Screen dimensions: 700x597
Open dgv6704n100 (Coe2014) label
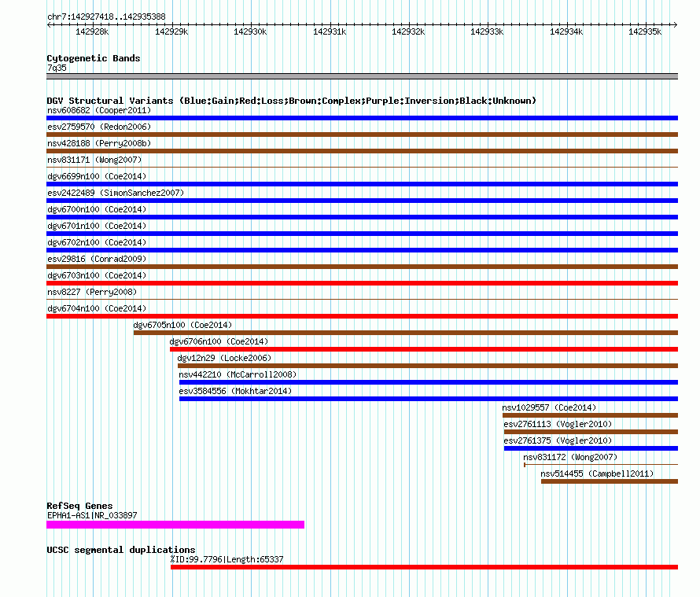point(97,308)
